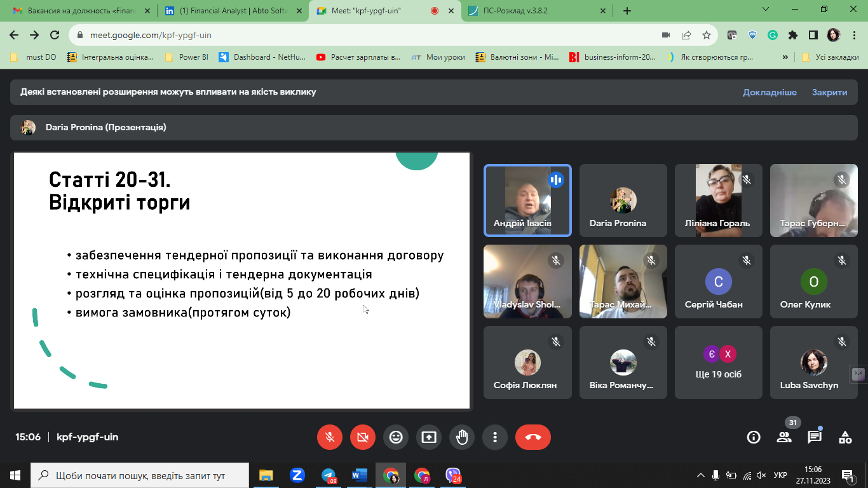
Task: Select the Андрій Івасів video tile
Action: coord(527,200)
